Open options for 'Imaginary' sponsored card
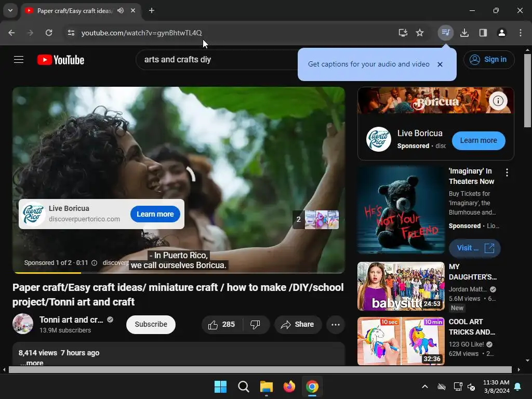 (x=507, y=172)
